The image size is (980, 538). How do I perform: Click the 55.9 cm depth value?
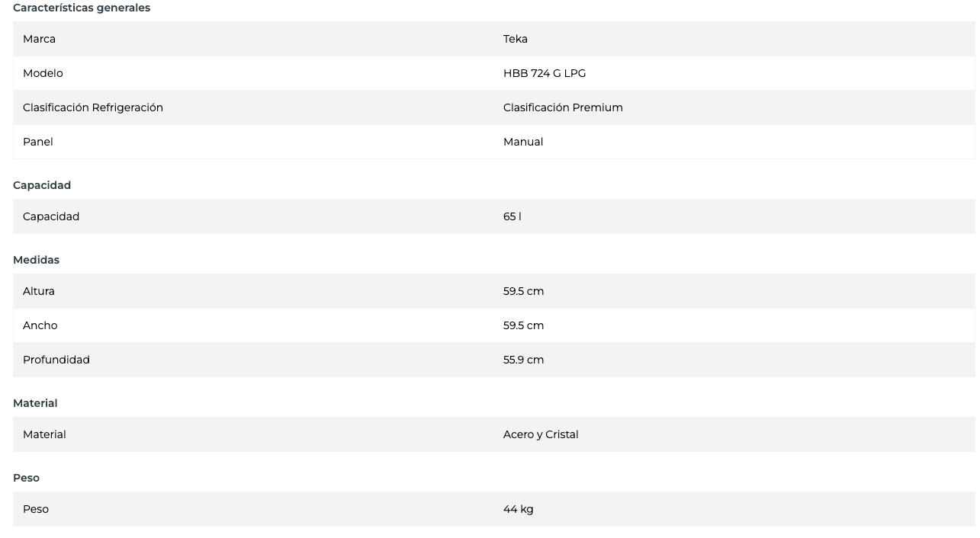click(523, 360)
